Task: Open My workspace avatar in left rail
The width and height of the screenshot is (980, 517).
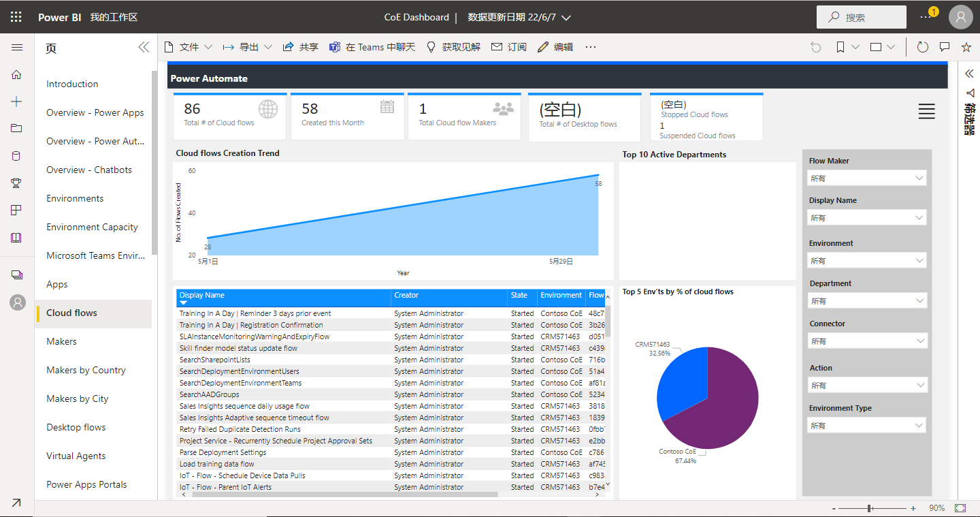Action: (x=18, y=302)
